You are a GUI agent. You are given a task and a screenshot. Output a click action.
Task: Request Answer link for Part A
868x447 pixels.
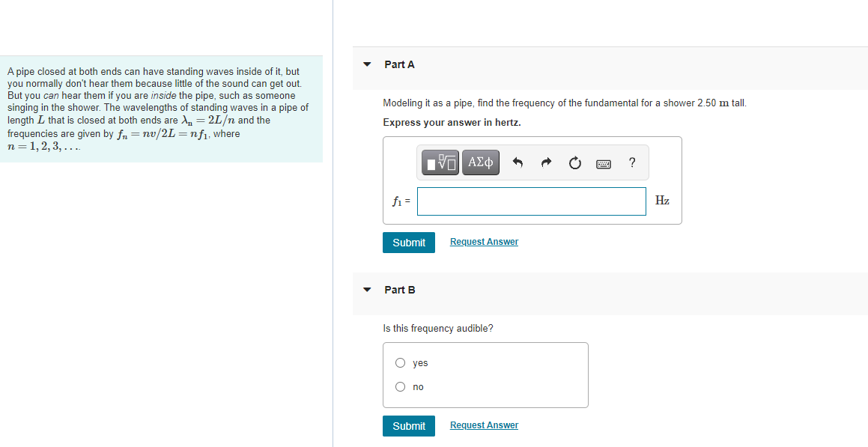tap(485, 242)
